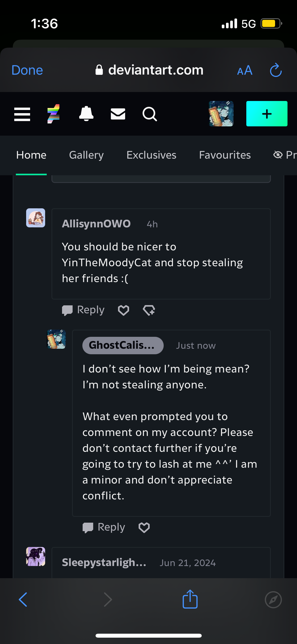Open Safari share sheet icon
The height and width of the screenshot is (644, 297).
pos(190,599)
